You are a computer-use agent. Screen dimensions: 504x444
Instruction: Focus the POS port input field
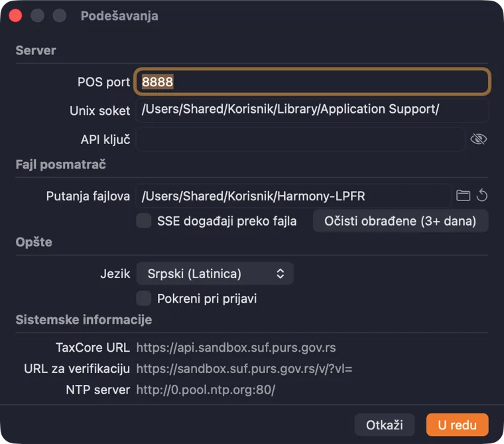point(312,82)
